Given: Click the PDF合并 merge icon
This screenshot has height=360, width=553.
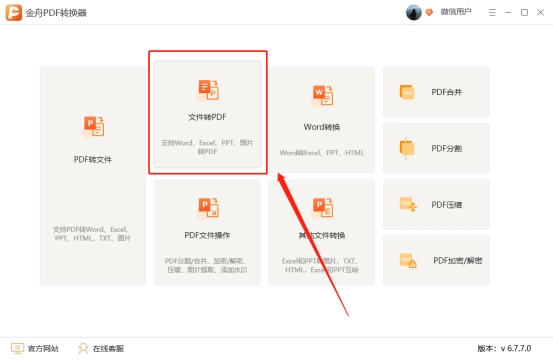Looking at the screenshot, I should click(407, 92).
